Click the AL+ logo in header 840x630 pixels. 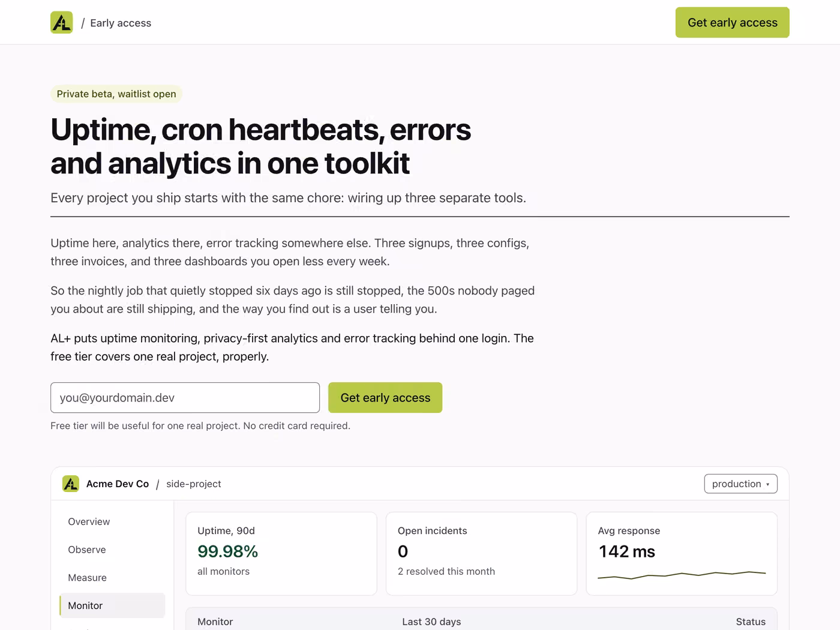pos(62,23)
